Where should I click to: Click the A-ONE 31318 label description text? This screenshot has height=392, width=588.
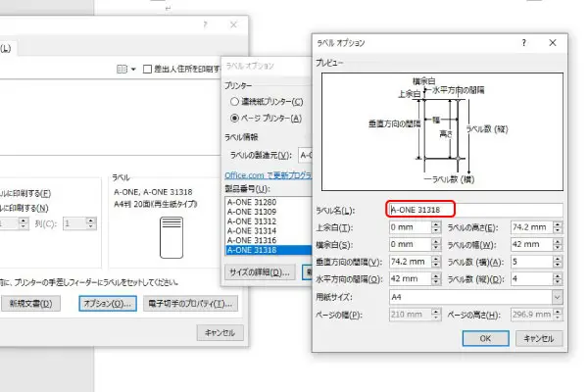[155, 198]
